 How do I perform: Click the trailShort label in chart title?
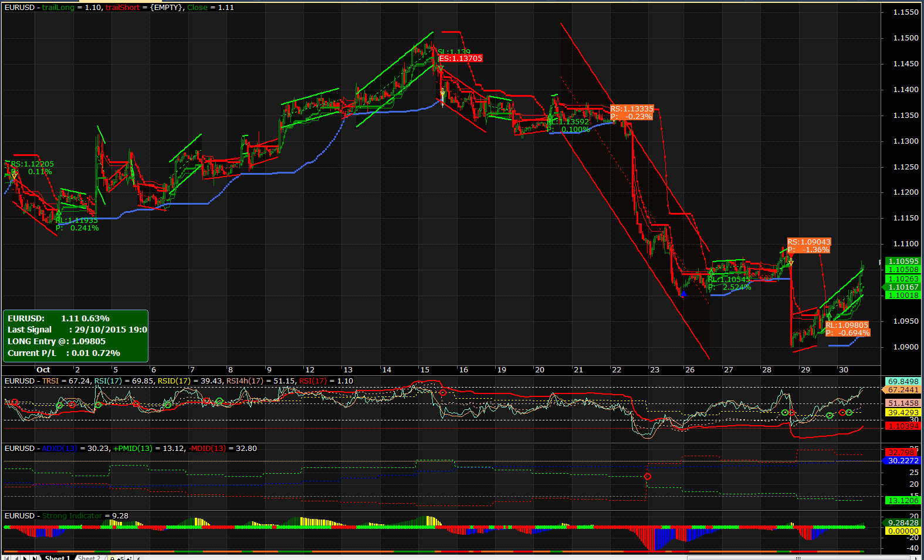[123, 8]
